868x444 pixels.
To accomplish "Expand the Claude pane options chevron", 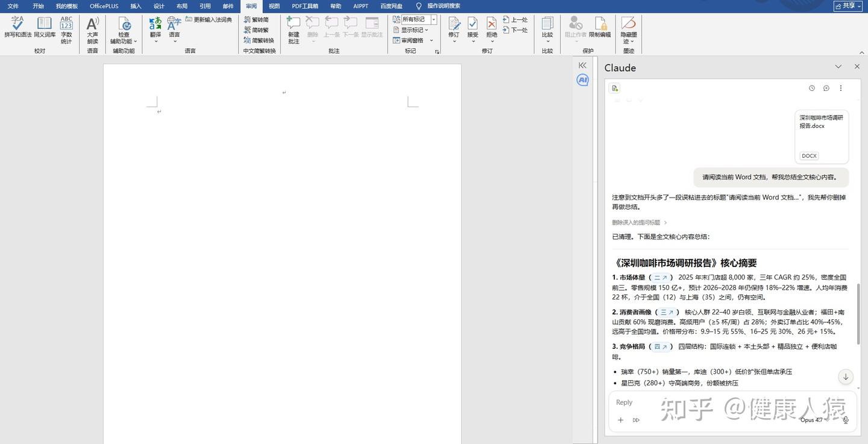I will point(838,67).
